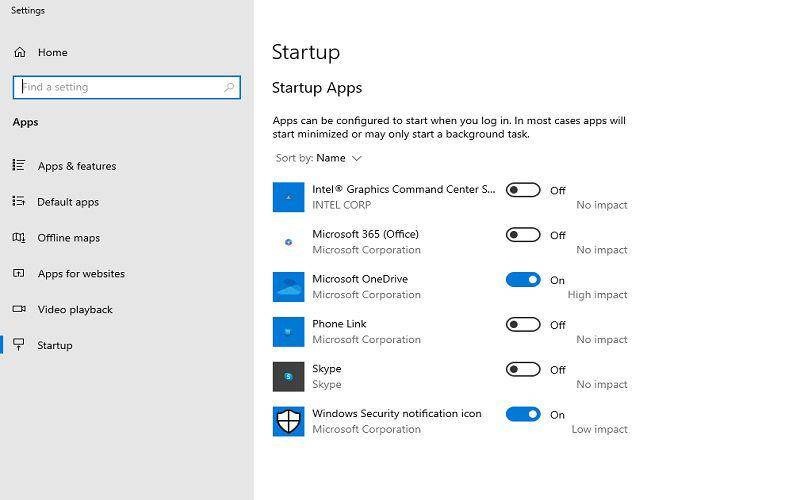Switch on the Phone Link toggle
Screen dimensions: 800x500
pos(523,324)
